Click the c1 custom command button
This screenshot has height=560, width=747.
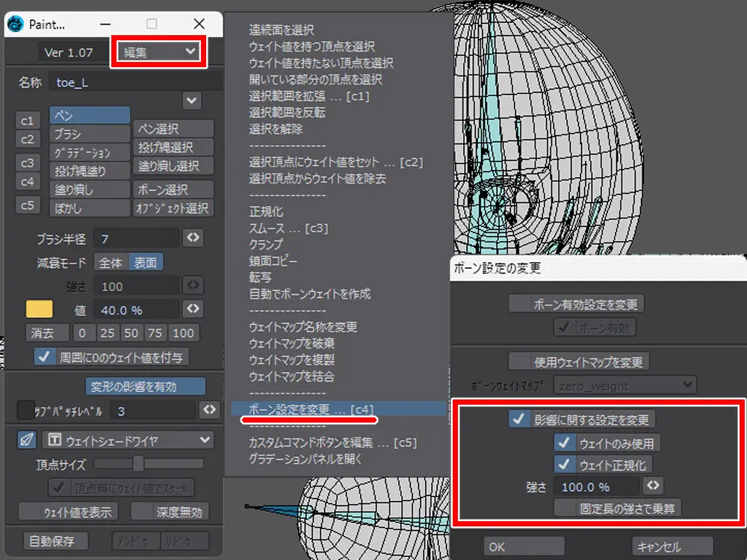28,120
